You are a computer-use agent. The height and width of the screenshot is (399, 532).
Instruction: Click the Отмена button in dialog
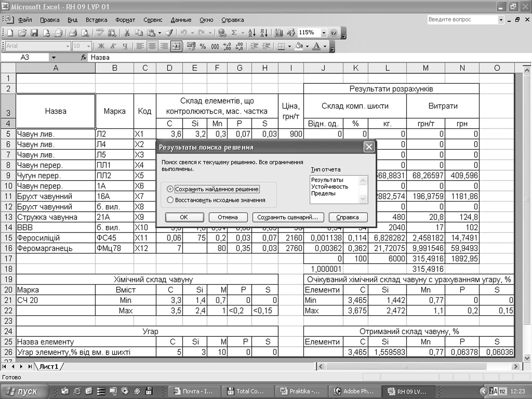(228, 217)
